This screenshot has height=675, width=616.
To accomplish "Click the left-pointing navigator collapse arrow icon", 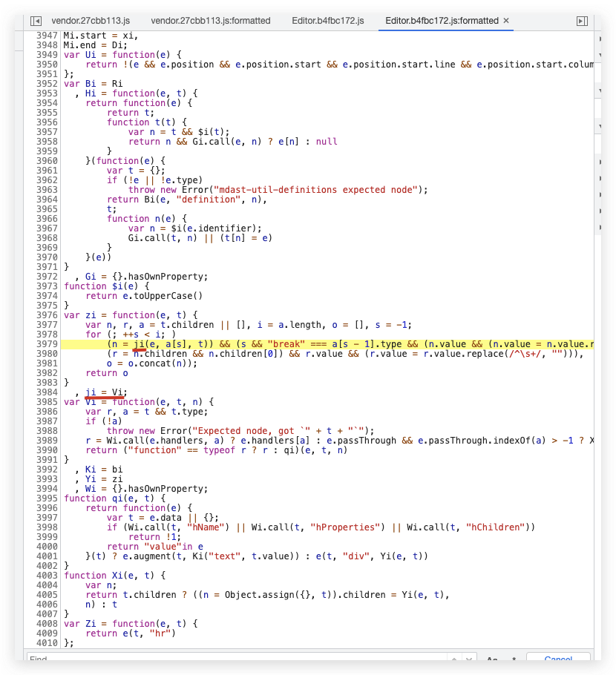I will coord(35,21).
